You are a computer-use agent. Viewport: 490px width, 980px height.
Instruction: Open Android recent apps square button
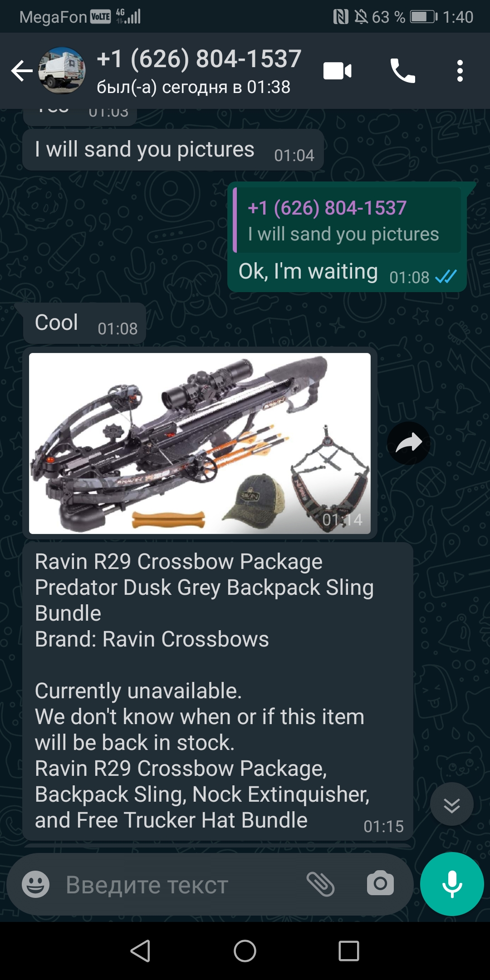[349, 951]
